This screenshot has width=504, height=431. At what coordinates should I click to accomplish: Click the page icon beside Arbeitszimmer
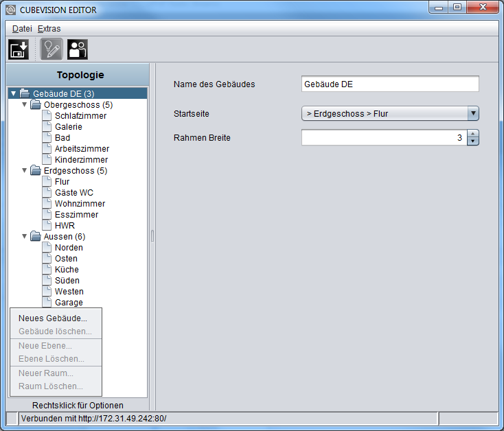[47, 148]
